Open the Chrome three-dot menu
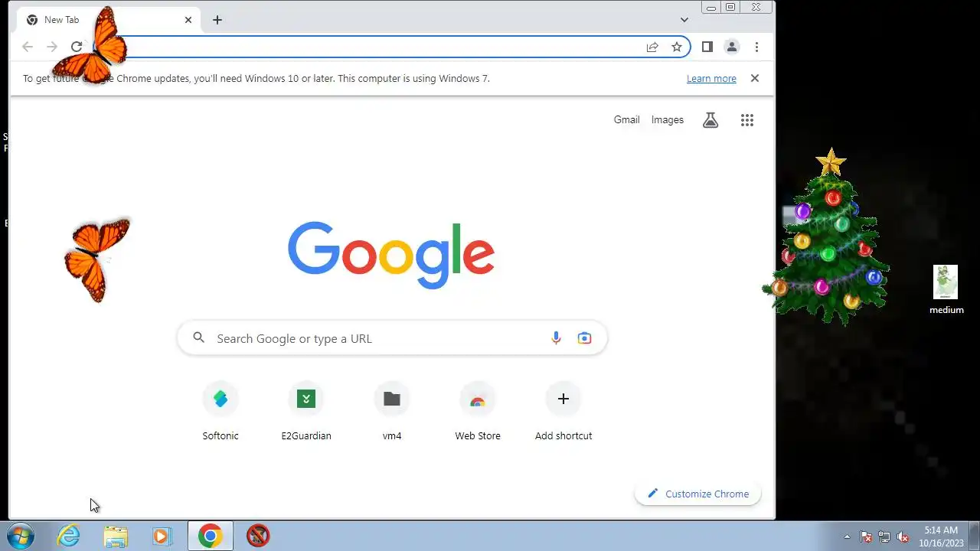 tap(756, 47)
